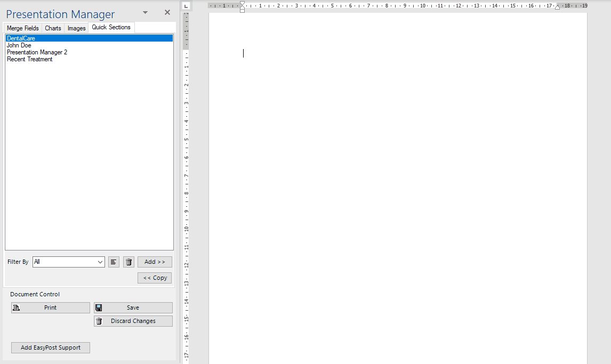Click the tab stop selector above the vertical ruler
This screenshot has width=611, height=364.
click(x=185, y=5)
